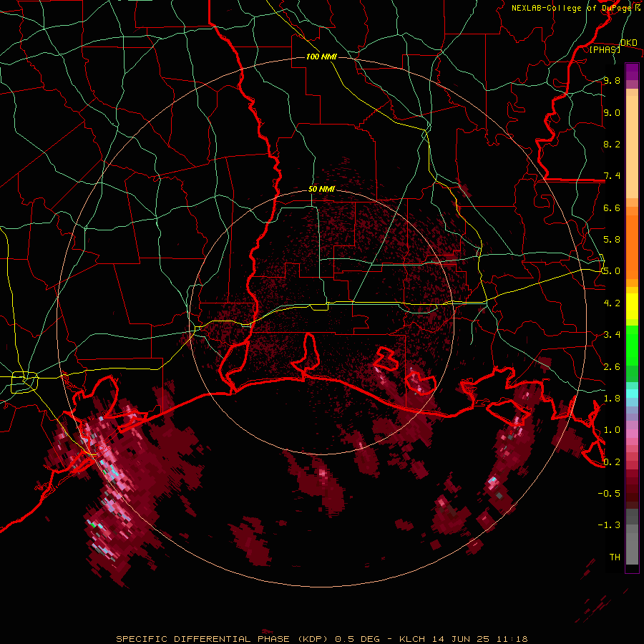The width and height of the screenshot is (644, 644).
Task: Pick the bright green color bar segment
Action: pyautogui.click(x=632, y=345)
